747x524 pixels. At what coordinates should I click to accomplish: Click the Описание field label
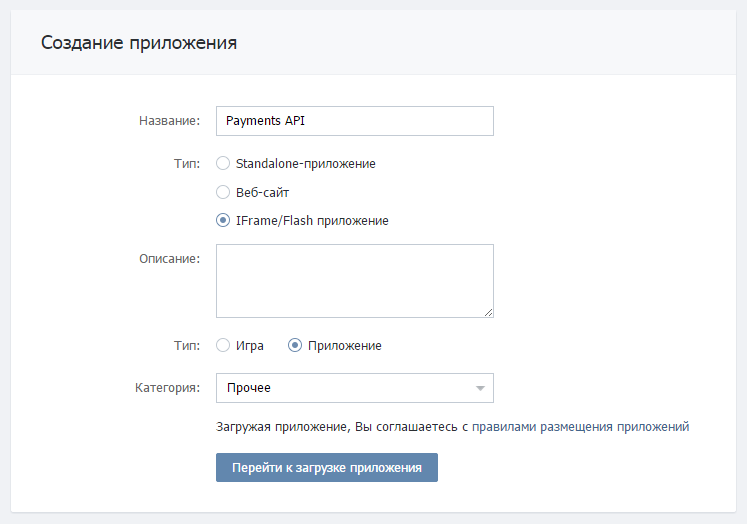[x=170, y=259]
